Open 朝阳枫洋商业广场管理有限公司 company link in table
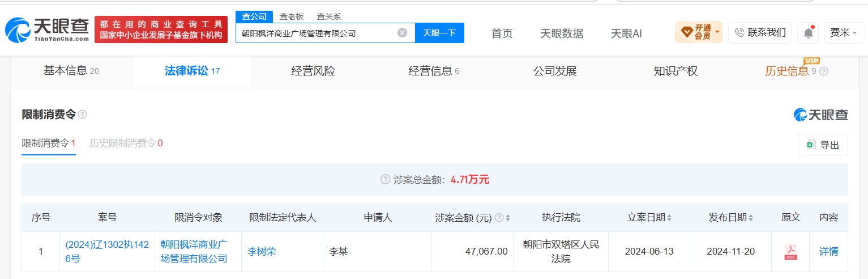The height and width of the screenshot is (279, 868). [194, 251]
